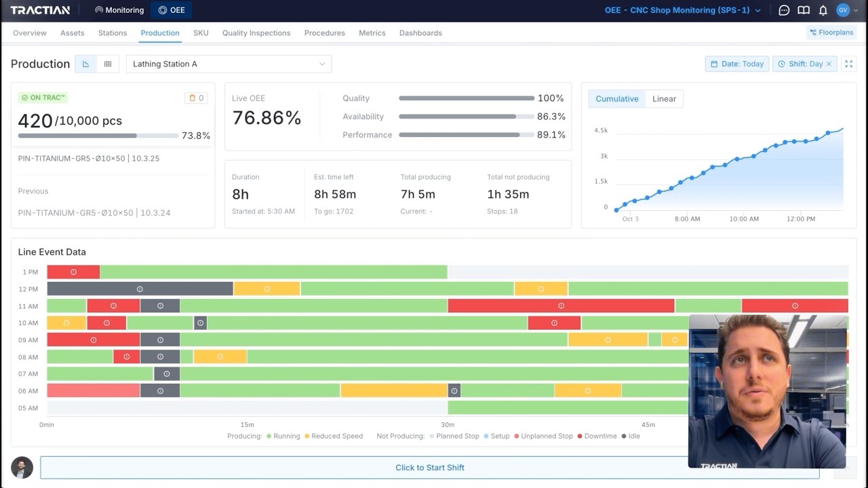Switch to table grid view icon
868x488 pixels.
point(107,64)
